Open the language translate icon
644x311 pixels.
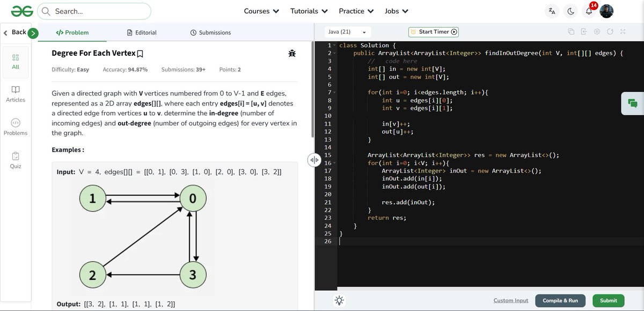click(552, 11)
